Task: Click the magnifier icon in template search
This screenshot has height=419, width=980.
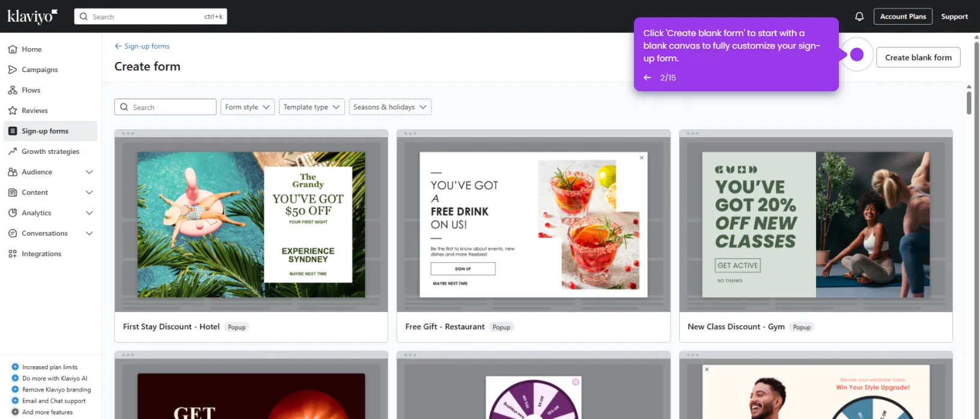Action: [x=124, y=107]
